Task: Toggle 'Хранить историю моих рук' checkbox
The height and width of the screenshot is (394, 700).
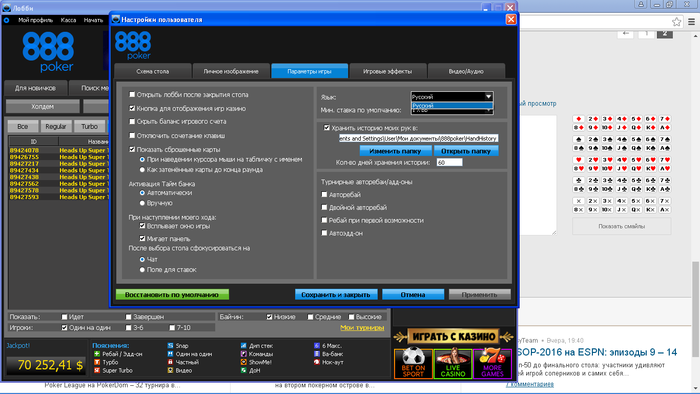Action: (x=327, y=128)
